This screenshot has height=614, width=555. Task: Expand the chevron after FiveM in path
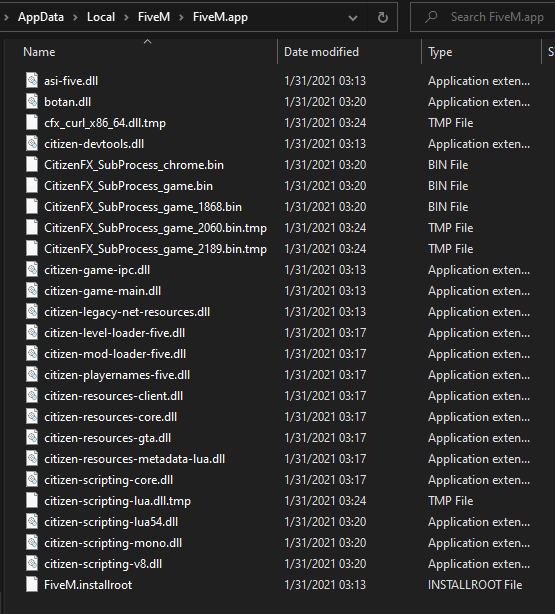(x=181, y=17)
